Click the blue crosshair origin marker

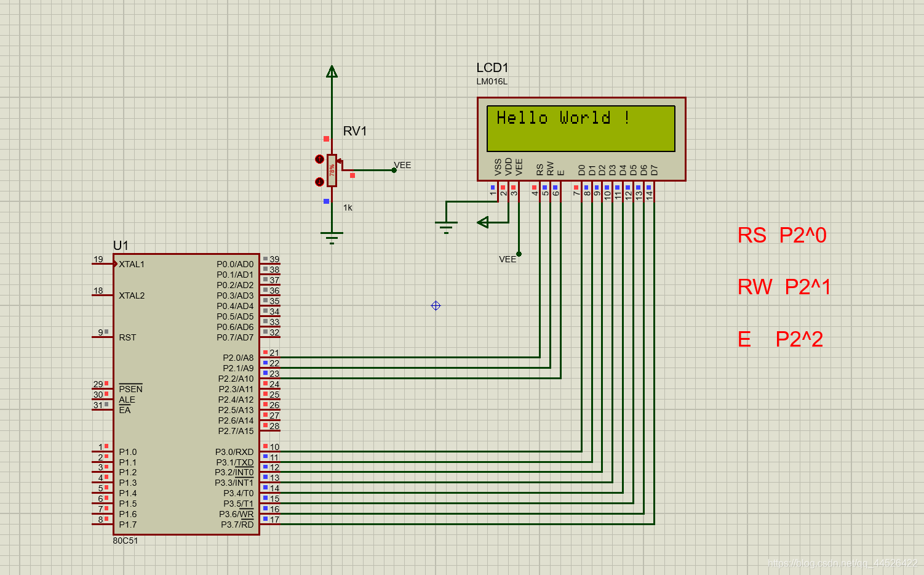(x=436, y=305)
